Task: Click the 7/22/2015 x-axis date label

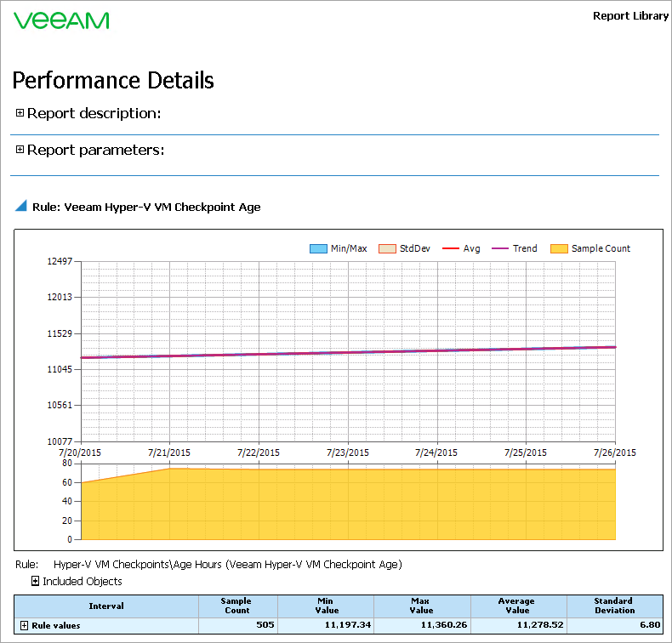Action: [259, 452]
